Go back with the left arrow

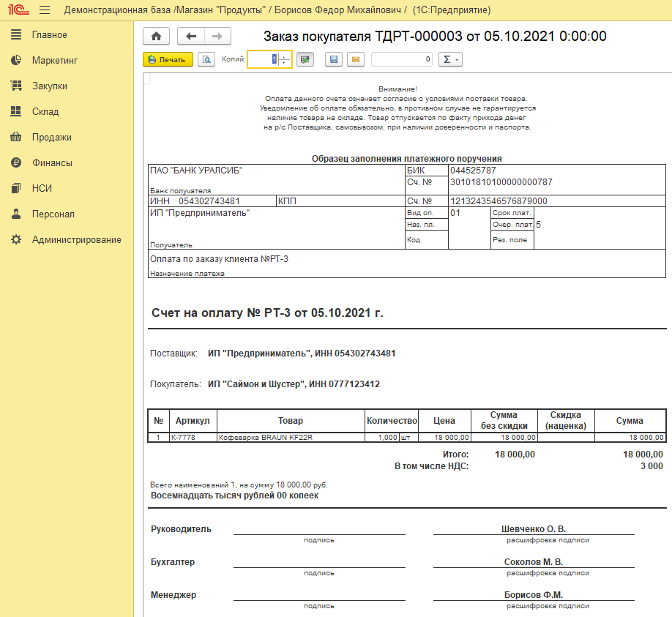click(x=191, y=36)
